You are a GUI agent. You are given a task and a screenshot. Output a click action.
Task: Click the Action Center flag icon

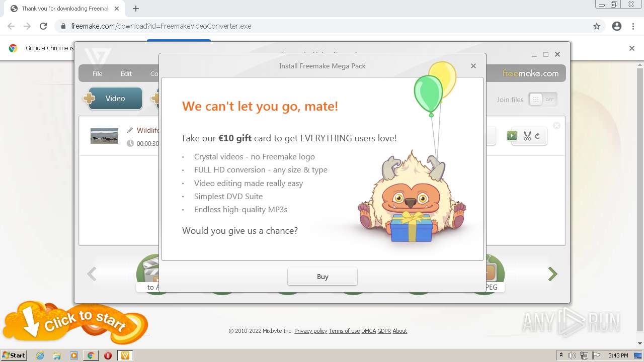pos(596,355)
